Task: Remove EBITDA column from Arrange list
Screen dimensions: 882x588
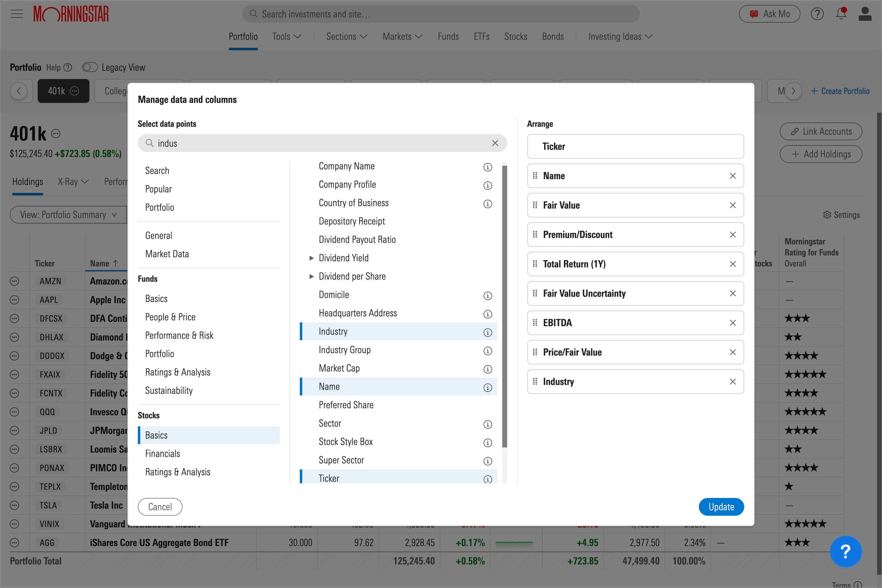Action: click(732, 323)
